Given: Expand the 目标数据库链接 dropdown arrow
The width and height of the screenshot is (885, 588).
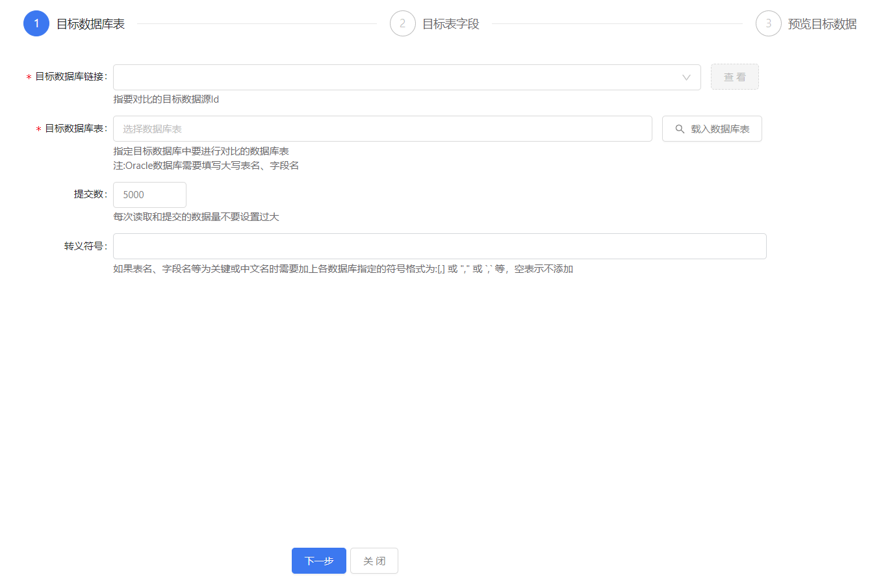Looking at the screenshot, I should tap(686, 77).
